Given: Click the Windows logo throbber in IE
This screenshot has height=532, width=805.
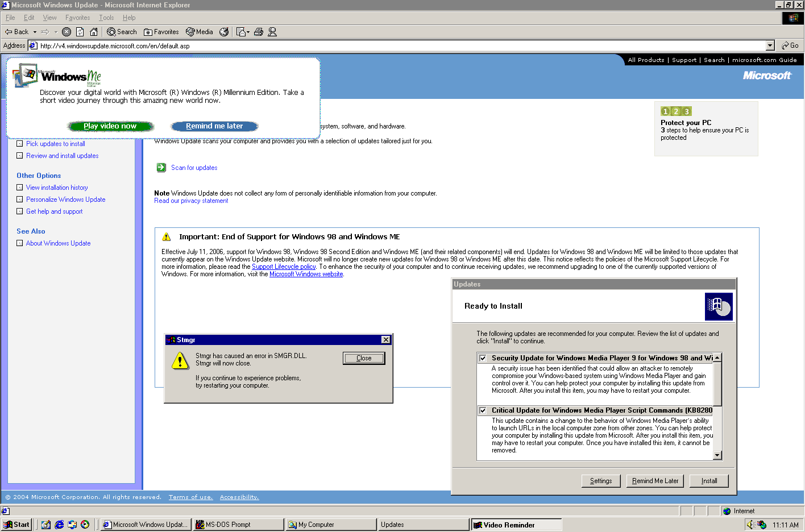Looking at the screenshot, I should pos(792,18).
